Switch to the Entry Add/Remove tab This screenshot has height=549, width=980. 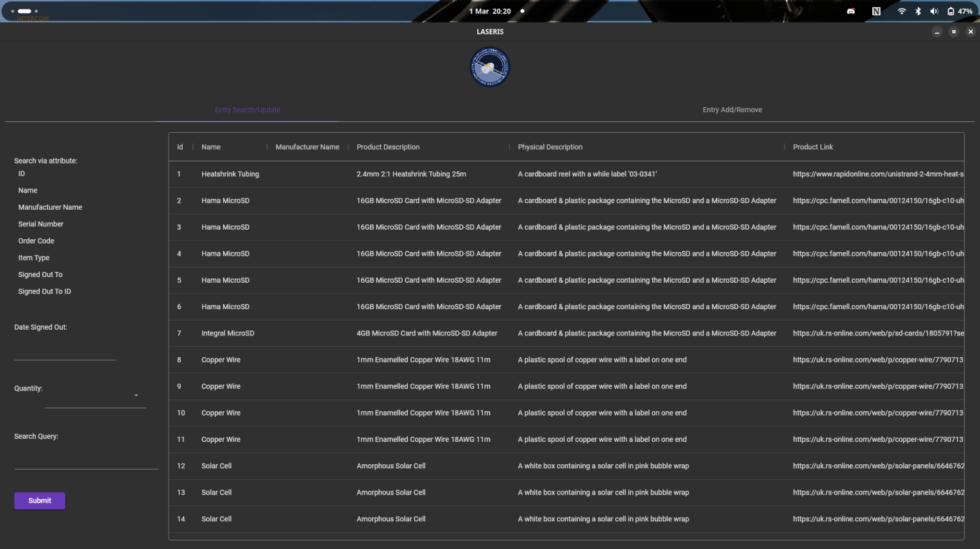point(732,110)
